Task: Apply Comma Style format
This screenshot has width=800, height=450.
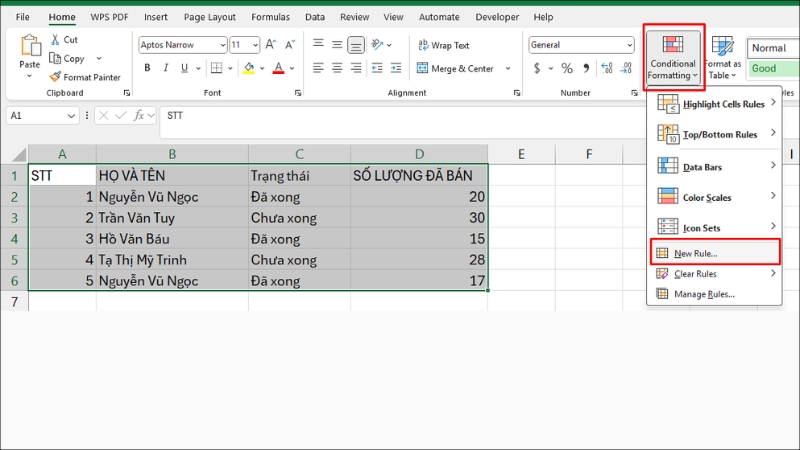Action: point(586,68)
